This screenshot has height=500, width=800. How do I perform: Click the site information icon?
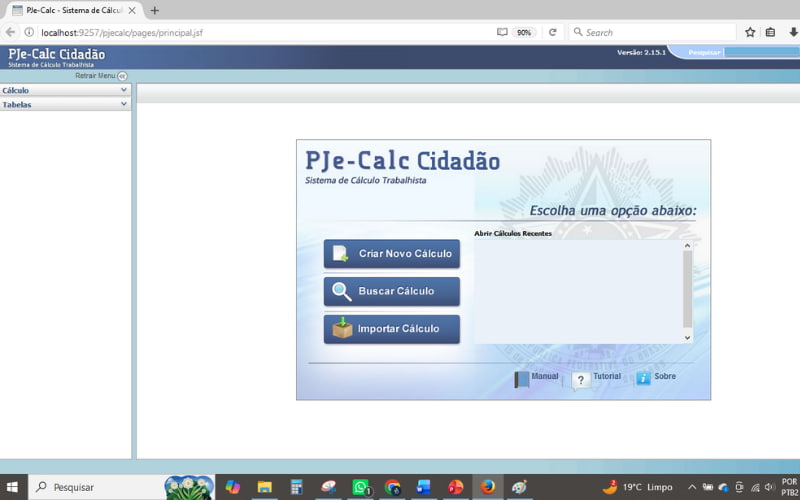coord(29,32)
